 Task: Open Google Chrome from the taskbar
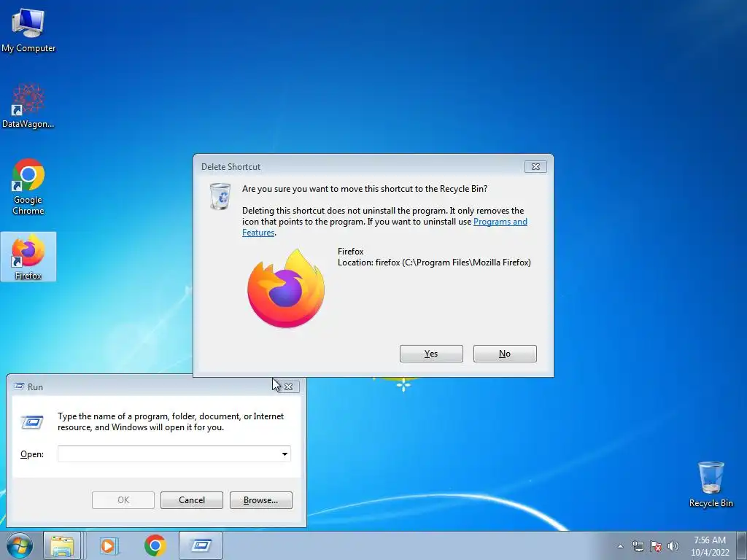(x=155, y=545)
